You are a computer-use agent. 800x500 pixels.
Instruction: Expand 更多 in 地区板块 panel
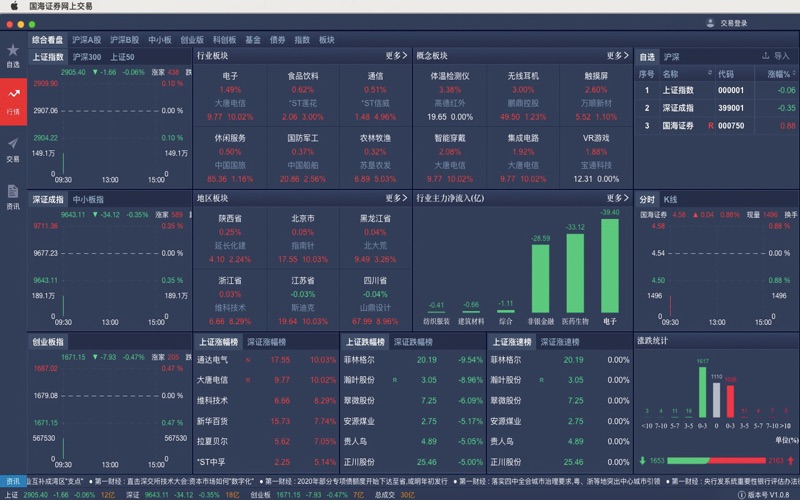point(396,198)
